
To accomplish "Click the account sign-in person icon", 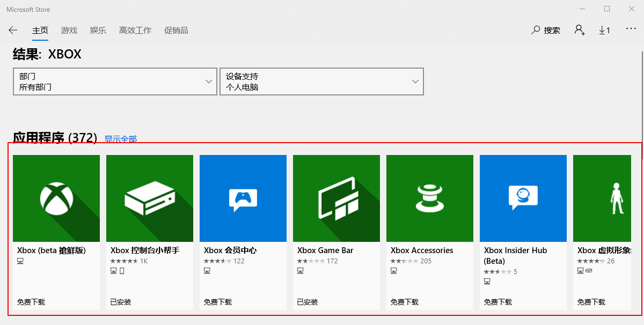I will (x=579, y=30).
